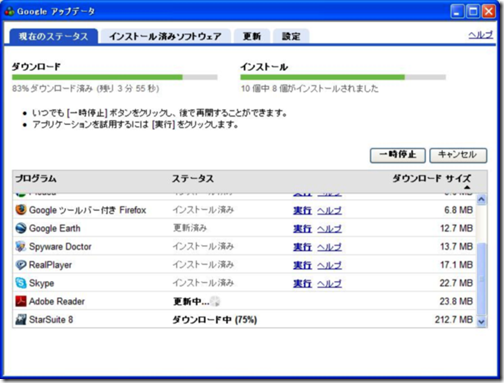Sort by ダウンロード サイズ column header
The height and width of the screenshot is (383, 504).
pos(432,178)
